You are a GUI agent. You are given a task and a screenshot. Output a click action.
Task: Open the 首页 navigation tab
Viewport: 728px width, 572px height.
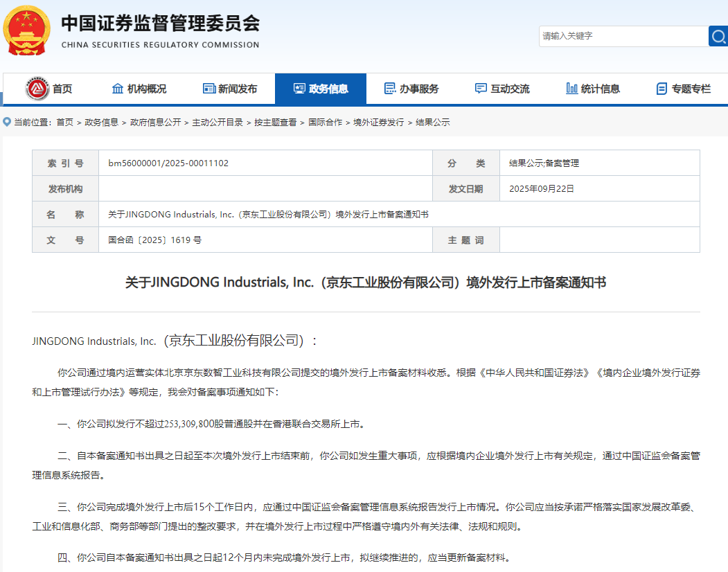point(62,89)
